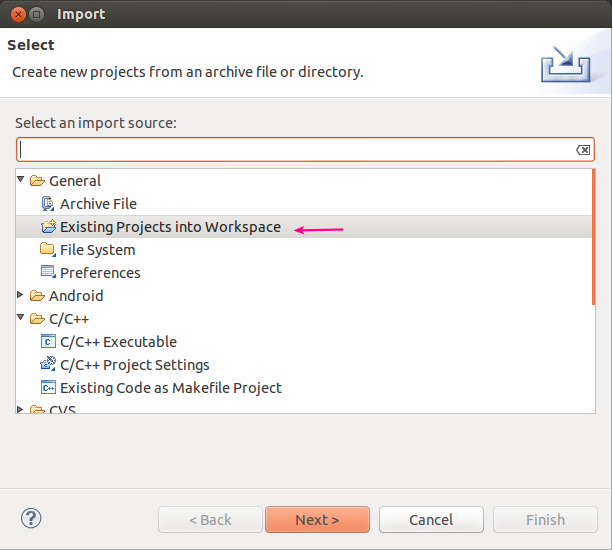The width and height of the screenshot is (613, 550).
Task: Click C/C++ Project Settings icon
Action: 47,364
